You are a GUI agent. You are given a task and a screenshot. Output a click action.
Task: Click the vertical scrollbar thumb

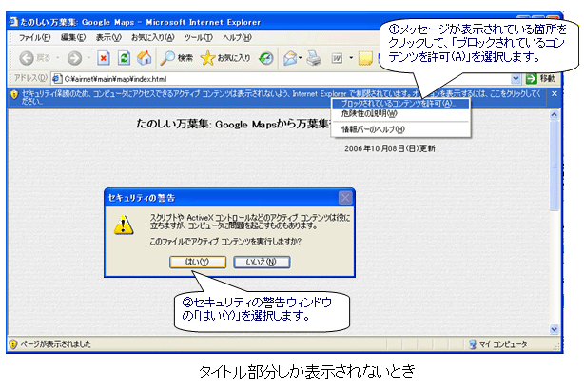[x=554, y=165]
